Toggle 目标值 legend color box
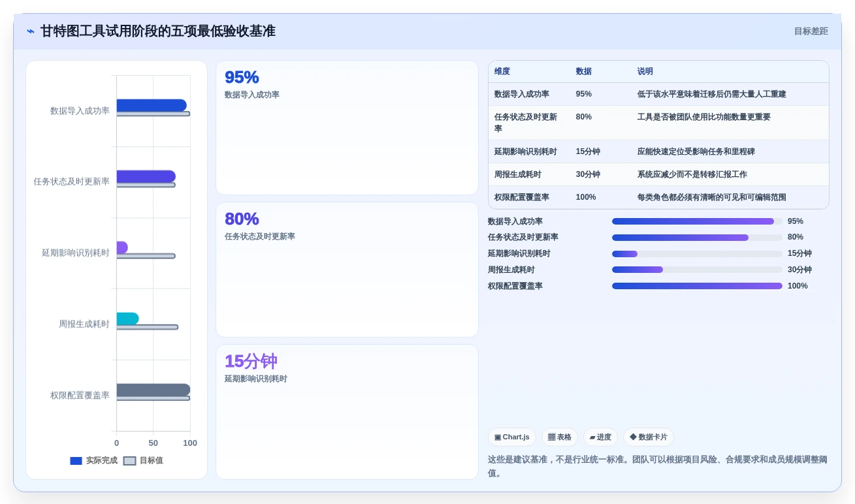 [x=129, y=461]
